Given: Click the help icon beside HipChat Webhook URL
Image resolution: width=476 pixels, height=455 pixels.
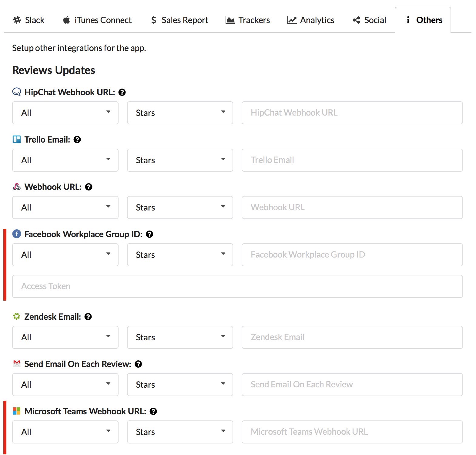Looking at the screenshot, I should [x=122, y=92].
